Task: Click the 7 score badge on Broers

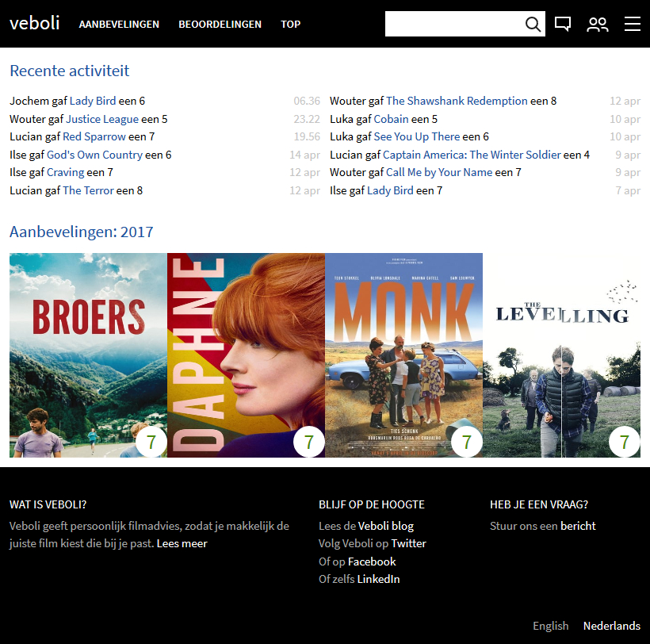Action: pos(151,442)
